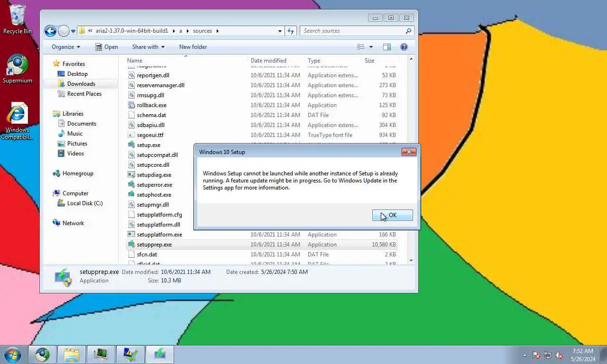Click the rollback.exe file icon
This screenshot has height=364, width=607.
[x=132, y=105]
